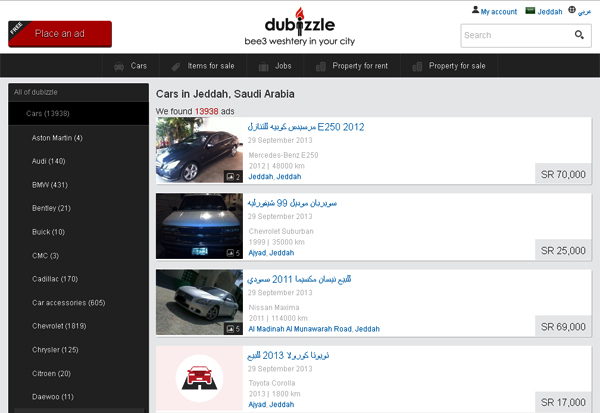The height and width of the screenshot is (413, 600).
Task: Click Jeddah, Jeddah location link
Action: pyautogui.click(x=275, y=176)
